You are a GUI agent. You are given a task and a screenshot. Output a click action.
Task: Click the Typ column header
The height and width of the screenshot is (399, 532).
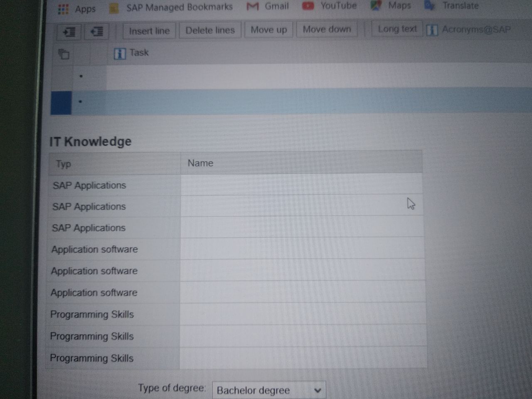tap(115, 164)
